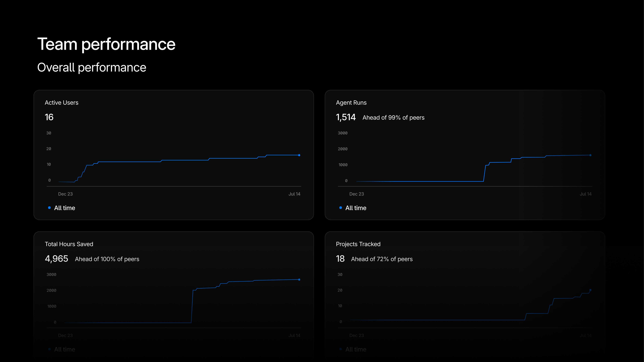Click the 30 label on Active Users axis
The height and width of the screenshot is (362, 644).
[x=49, y=133]
